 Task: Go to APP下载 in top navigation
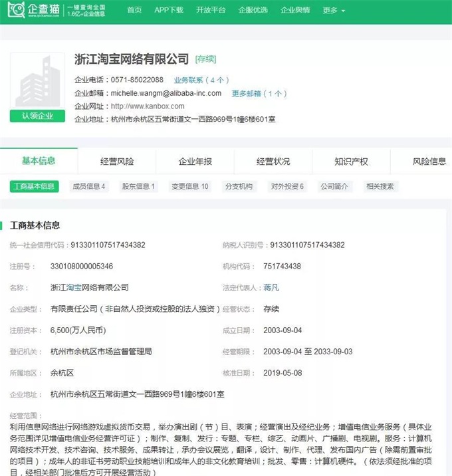tap(169, 10)
